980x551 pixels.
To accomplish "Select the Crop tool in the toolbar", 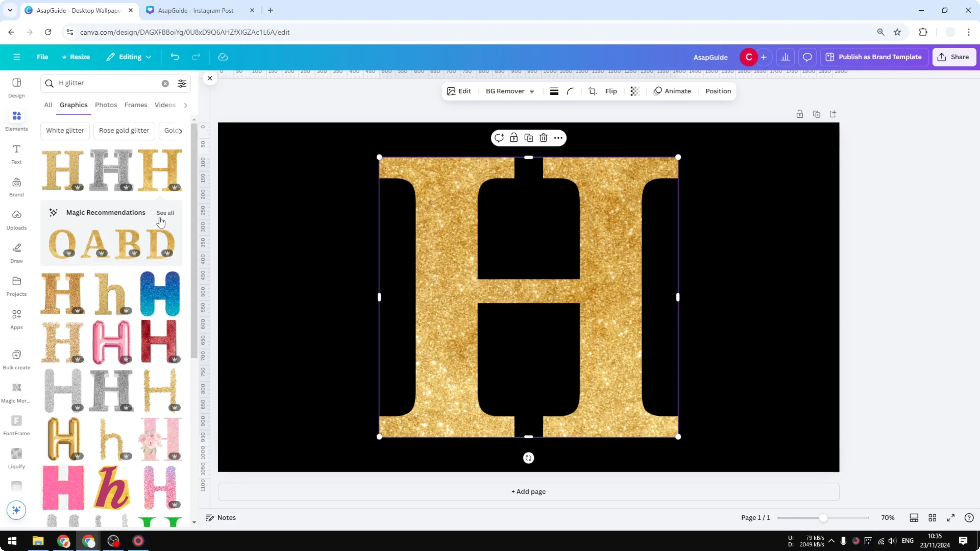I will coord(592,91).
